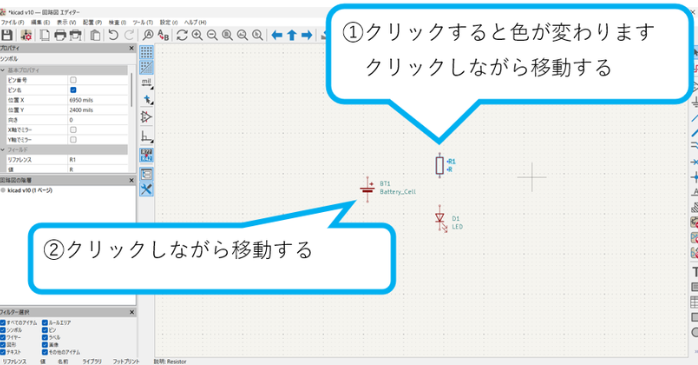
Task: Toggle 画像 filter checkbox
Action: (x=45, y=345)
